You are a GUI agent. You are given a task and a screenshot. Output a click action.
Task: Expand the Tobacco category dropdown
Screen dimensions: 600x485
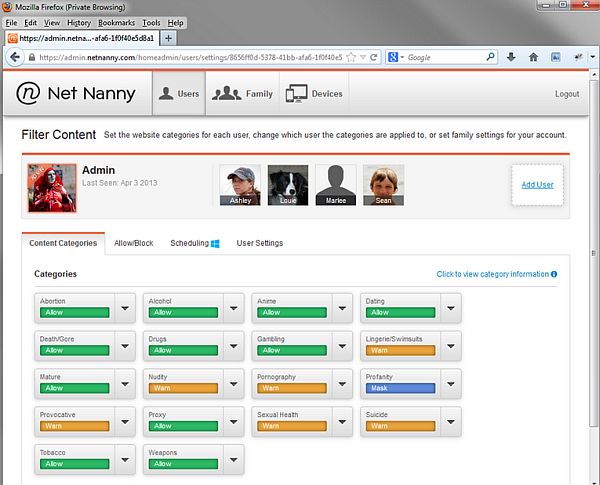tap(125, 460)
